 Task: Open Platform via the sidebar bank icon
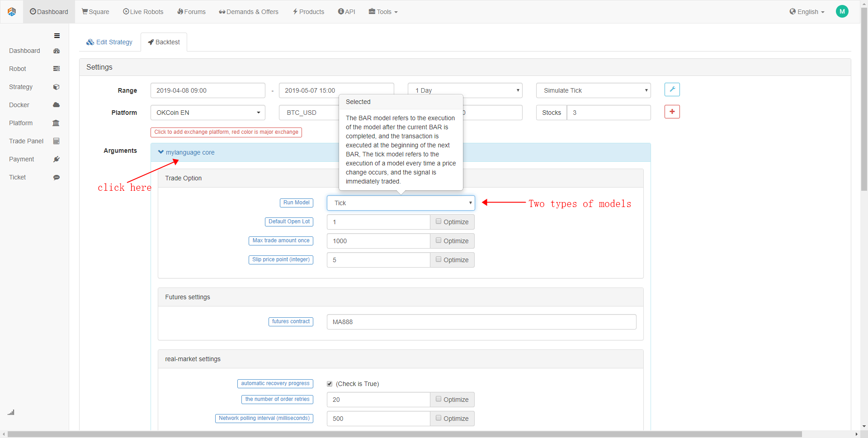[56, 123]
